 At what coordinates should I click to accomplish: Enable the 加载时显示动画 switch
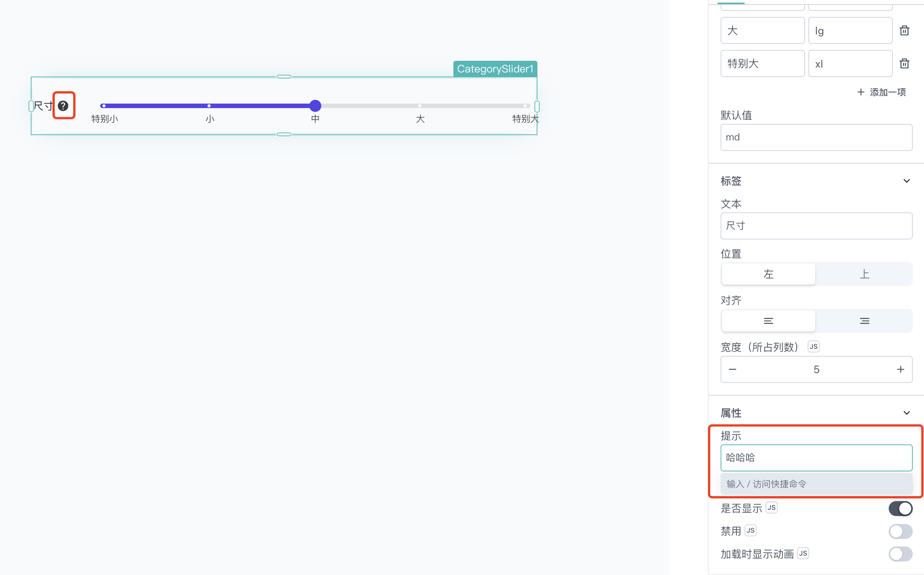pyautogui.click(x=900, y=554)
